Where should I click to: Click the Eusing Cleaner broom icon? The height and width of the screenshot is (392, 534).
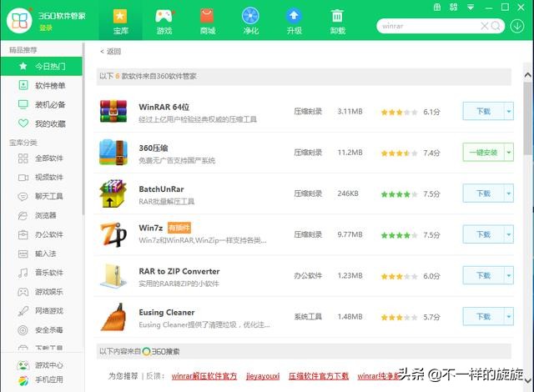[x=113, y=317]
